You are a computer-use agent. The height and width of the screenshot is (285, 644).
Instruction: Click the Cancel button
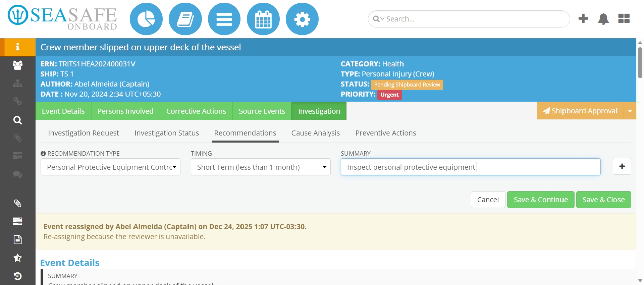click(488, 200)
